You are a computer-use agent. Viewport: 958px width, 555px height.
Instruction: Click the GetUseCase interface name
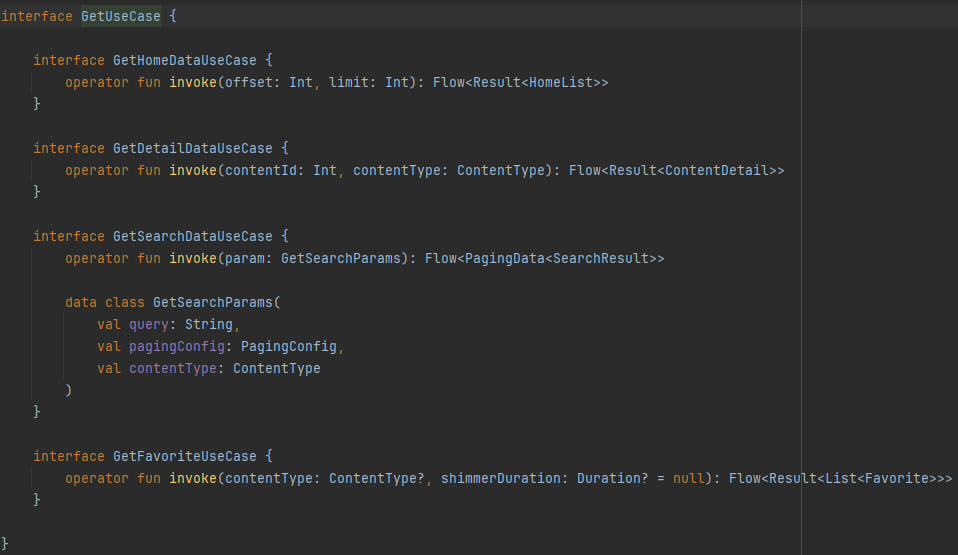(121, 17)
